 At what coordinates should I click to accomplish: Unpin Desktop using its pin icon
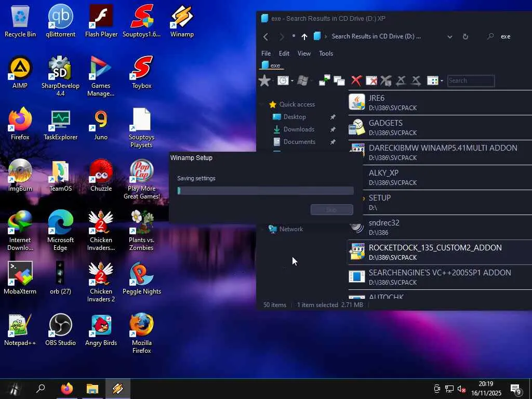tap(333, 117)
